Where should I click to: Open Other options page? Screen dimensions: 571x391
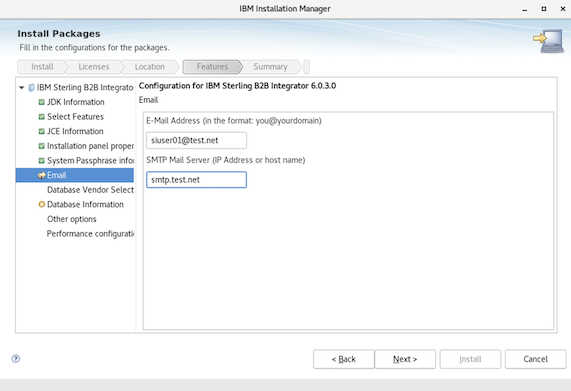pos(72,219)
